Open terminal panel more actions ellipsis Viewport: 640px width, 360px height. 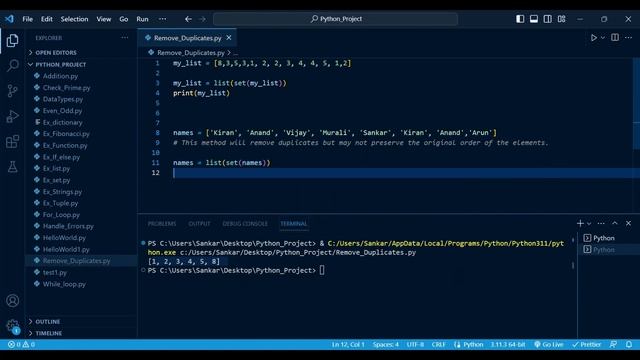(601, 223)
